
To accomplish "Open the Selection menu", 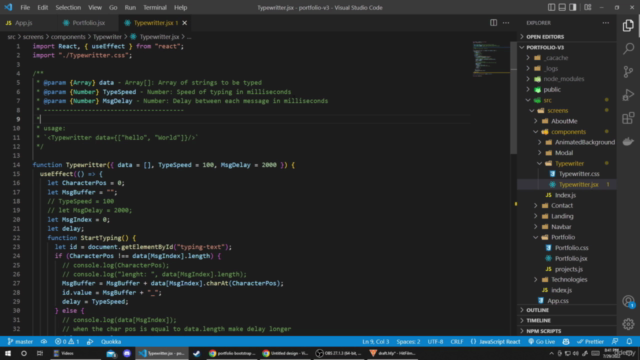I will point(68,7).
